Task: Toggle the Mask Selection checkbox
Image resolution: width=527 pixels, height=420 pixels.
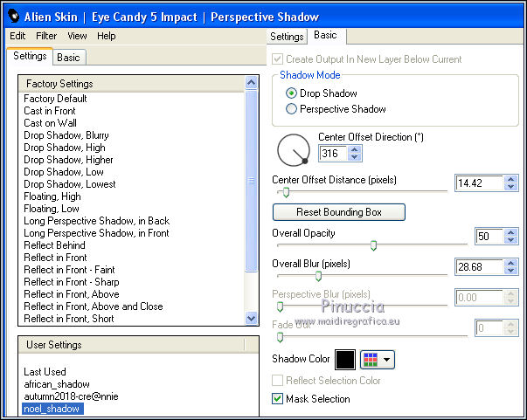Action: pos(277,399)
